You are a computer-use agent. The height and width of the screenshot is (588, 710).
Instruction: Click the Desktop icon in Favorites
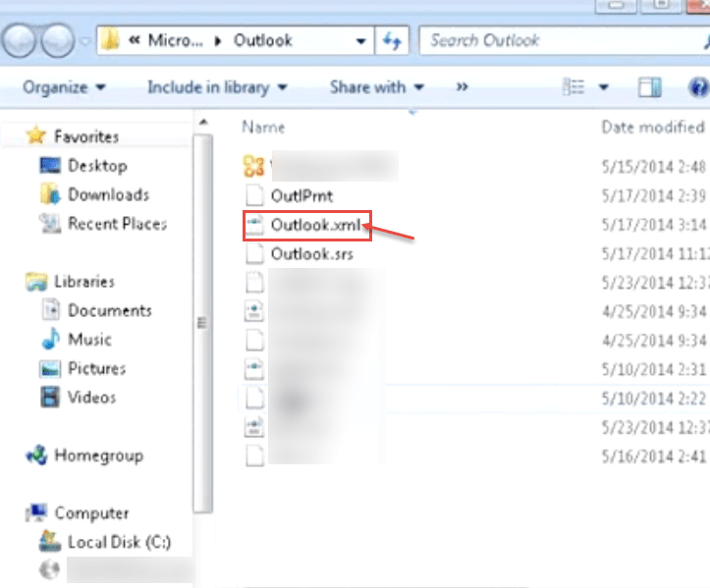pyautogui.click(x=50, y=165)
